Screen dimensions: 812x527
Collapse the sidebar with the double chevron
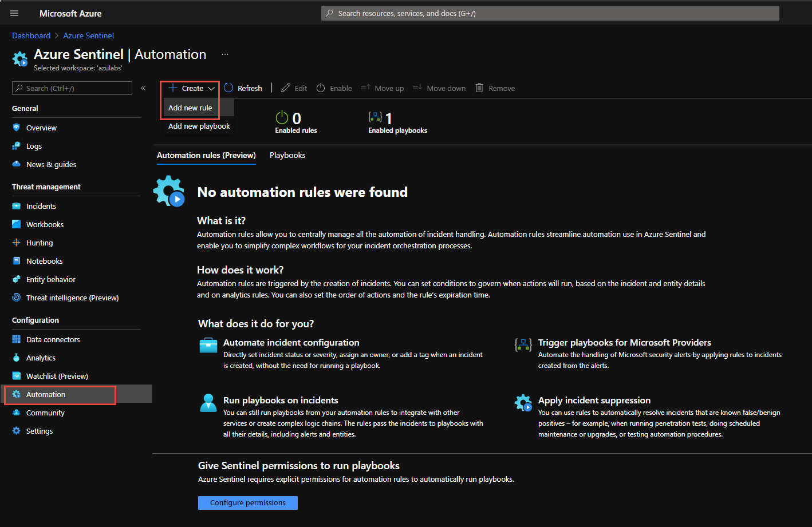tap(143, 88)
